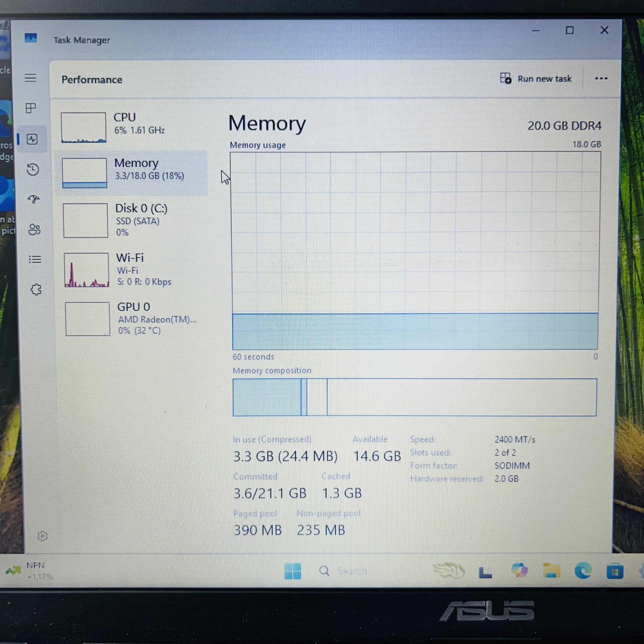644x644 pixels.
Task: Click the Available value 14.6 GB
Action: tap(377, 456)
